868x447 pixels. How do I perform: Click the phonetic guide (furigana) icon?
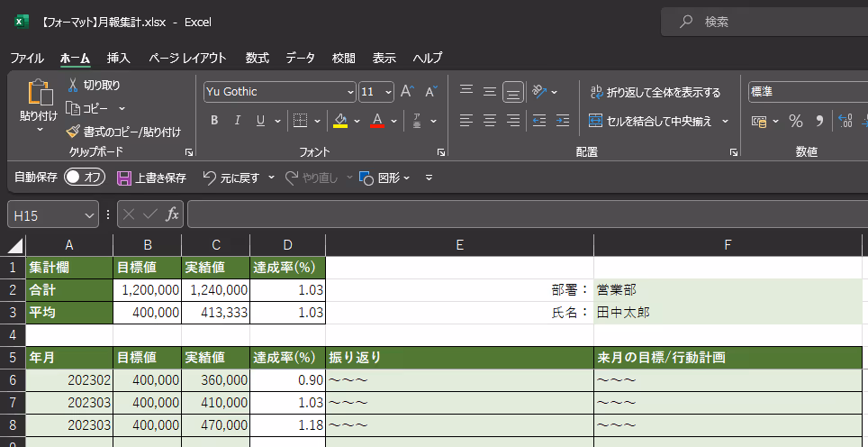[418, 121]
